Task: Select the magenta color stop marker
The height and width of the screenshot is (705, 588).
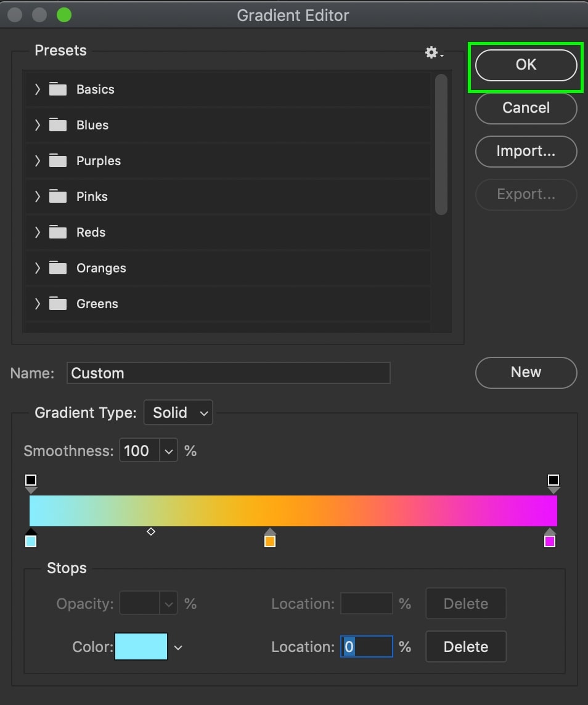Action: [549, 539]
